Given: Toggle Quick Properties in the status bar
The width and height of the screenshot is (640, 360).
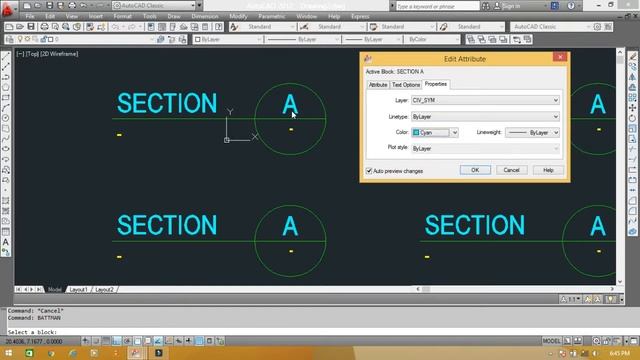Looking at the screenshot, I should 209,341.
